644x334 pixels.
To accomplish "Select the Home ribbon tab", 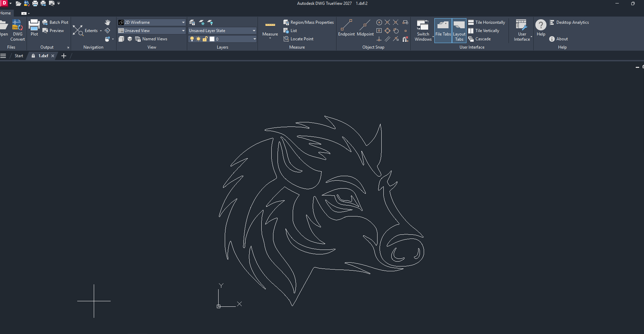I will pyautogui.click(x=6, y=13).
